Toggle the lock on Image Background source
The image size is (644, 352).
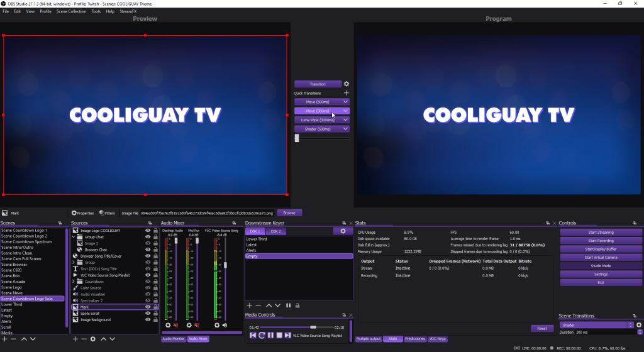tap(155, 320)
